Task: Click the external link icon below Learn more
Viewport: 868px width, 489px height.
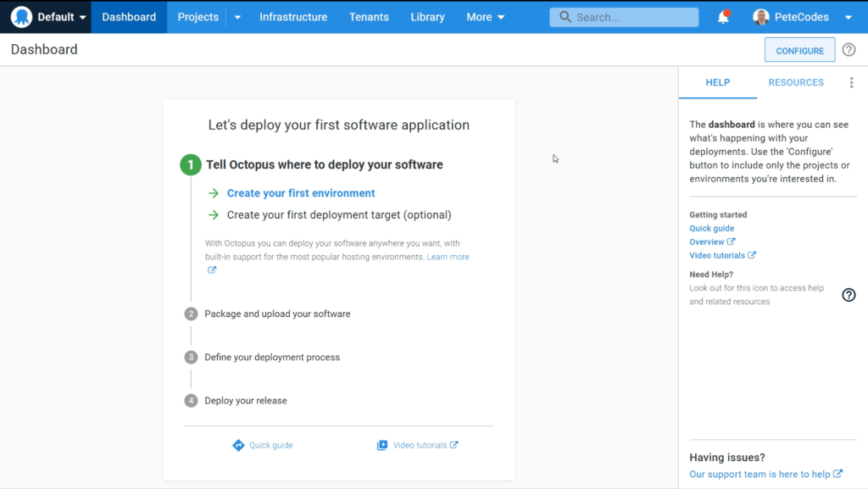Action: pos(212,270)
